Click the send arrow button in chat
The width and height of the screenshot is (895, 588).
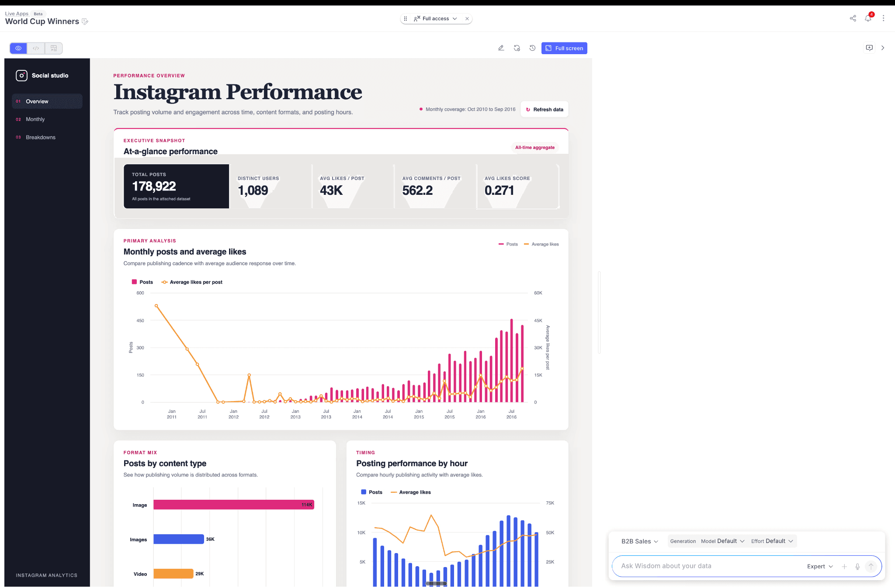[871, 567]
